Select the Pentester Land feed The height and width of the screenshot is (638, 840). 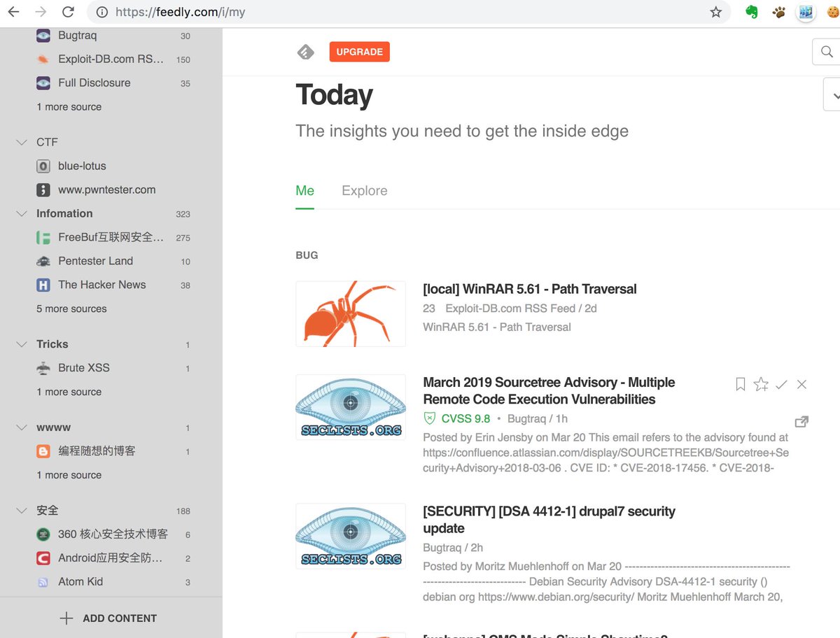[95, 261]
